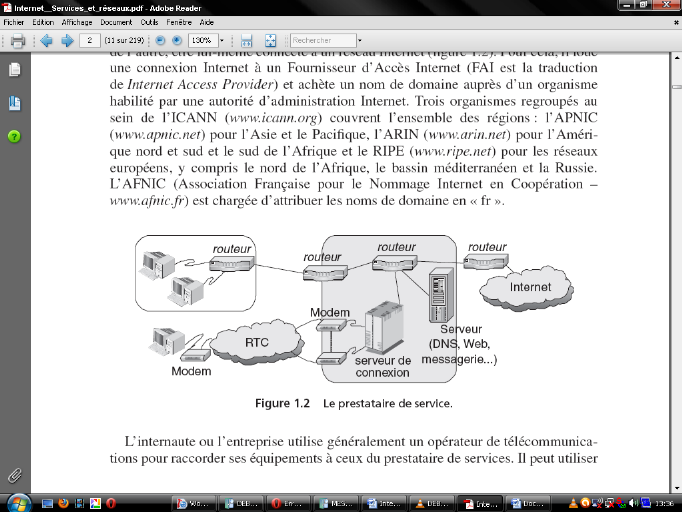This screenshot has height=512, width=682.
Task: Launch Opera from quick launch
Action: point(111,503)
